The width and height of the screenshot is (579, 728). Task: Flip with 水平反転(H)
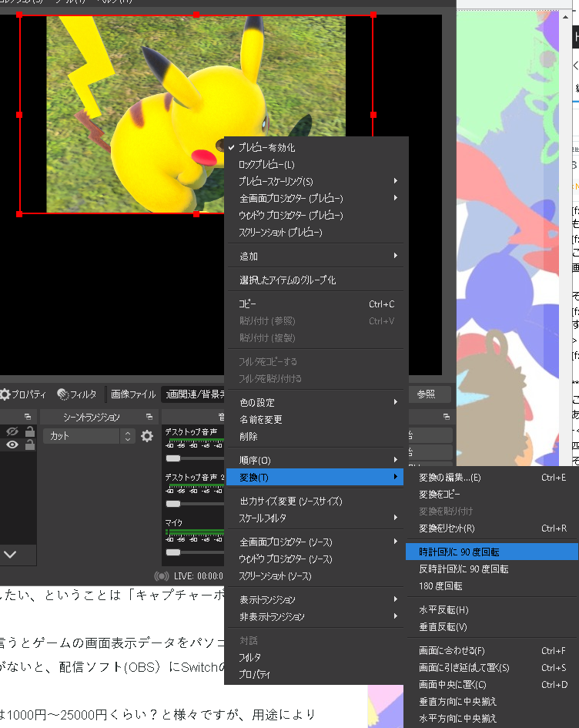tap(492, 609)
